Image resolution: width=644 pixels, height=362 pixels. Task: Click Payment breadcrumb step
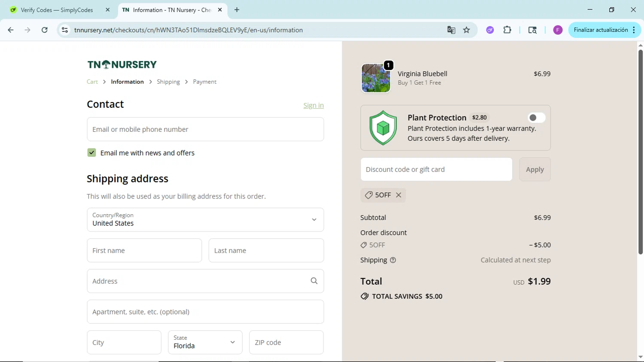pos(205,82)
